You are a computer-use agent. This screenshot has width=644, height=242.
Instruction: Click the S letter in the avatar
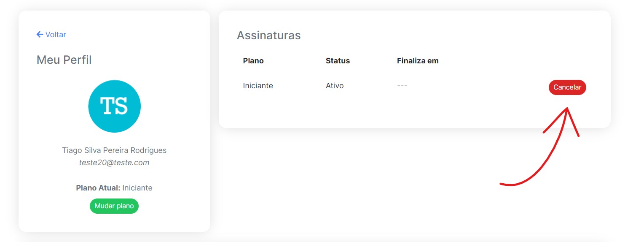[121, 106]
